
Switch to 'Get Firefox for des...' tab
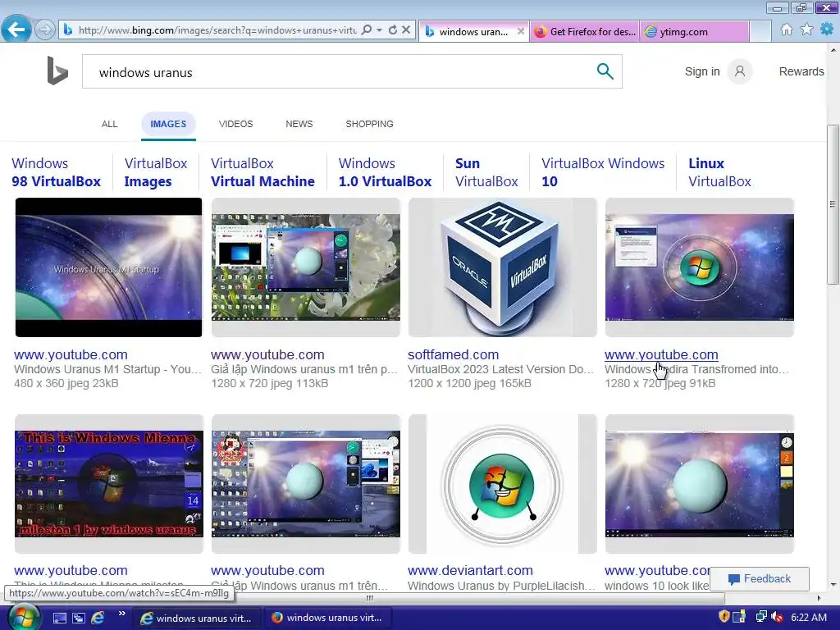tap(584, 32)
